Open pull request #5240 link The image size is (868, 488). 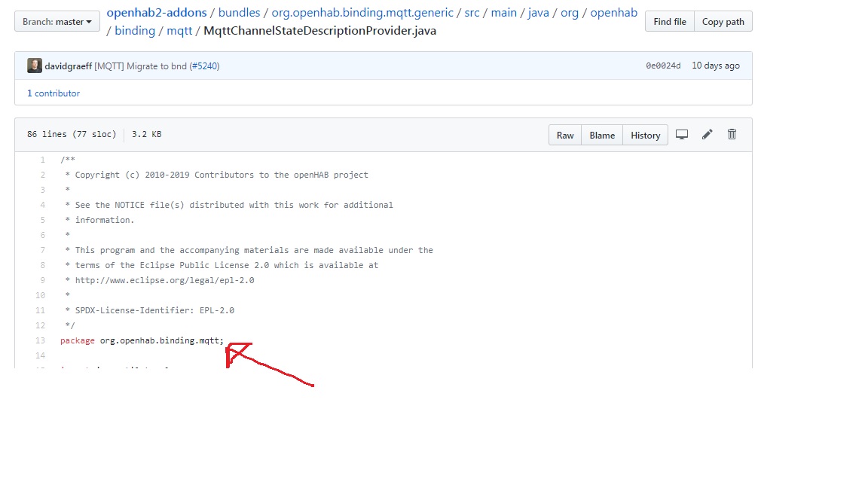click(204, 66)
